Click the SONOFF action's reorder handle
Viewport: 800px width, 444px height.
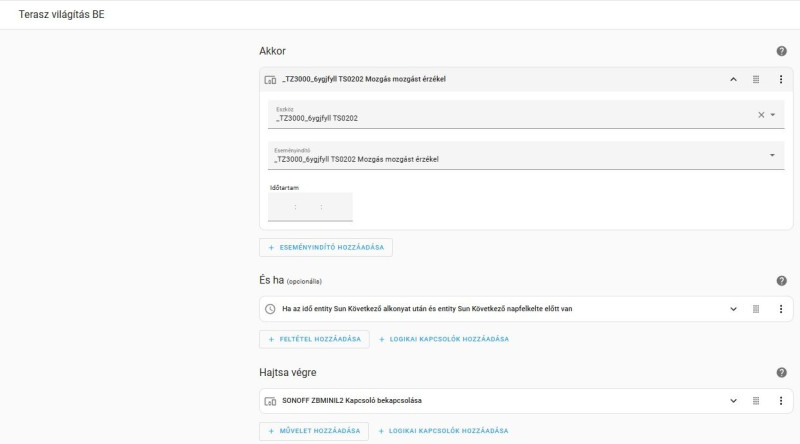click(756, 401)
